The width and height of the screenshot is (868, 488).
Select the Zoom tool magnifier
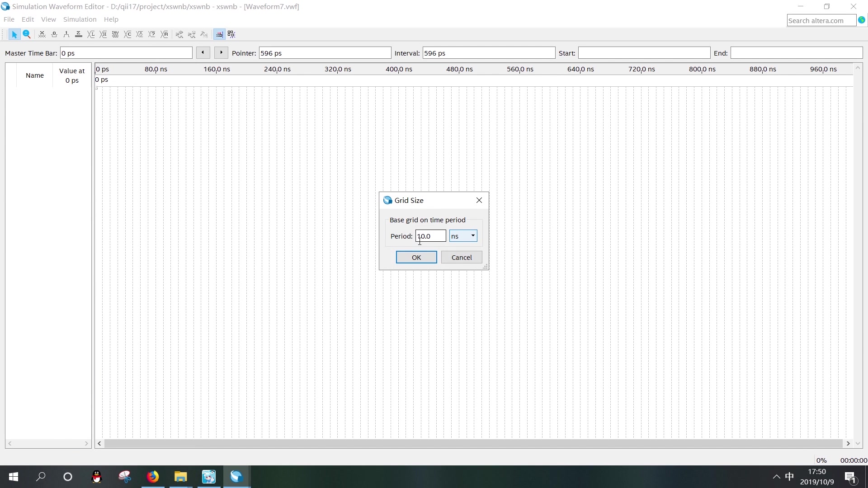click(27, 34)
